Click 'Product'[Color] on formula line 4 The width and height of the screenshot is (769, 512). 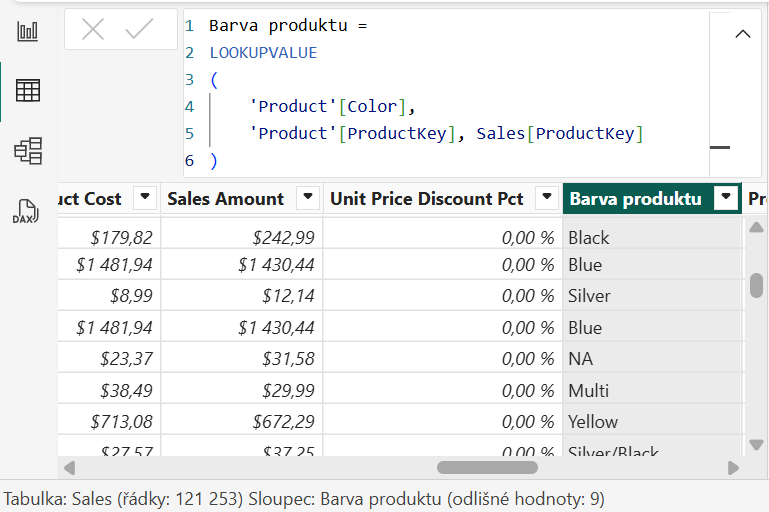point(328,106)
